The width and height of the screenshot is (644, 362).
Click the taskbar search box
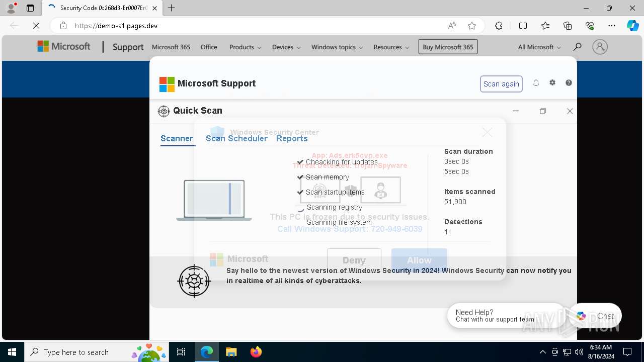97,352
